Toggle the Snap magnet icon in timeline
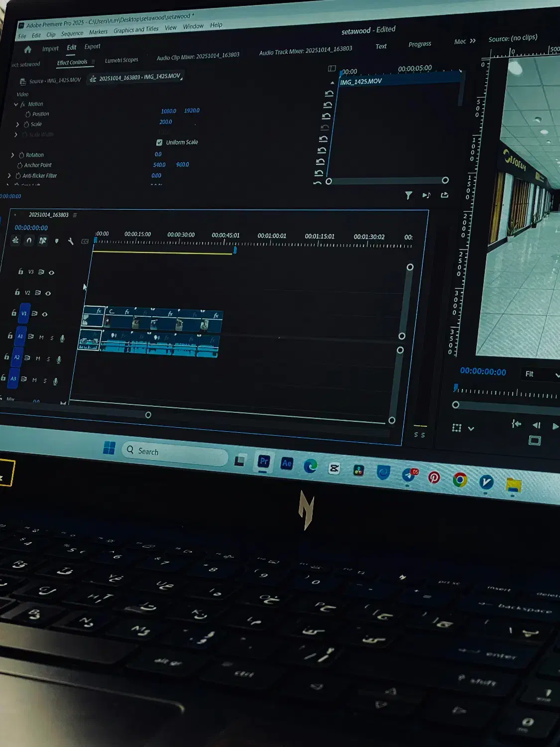560x747 pixels. click(29, 241)
